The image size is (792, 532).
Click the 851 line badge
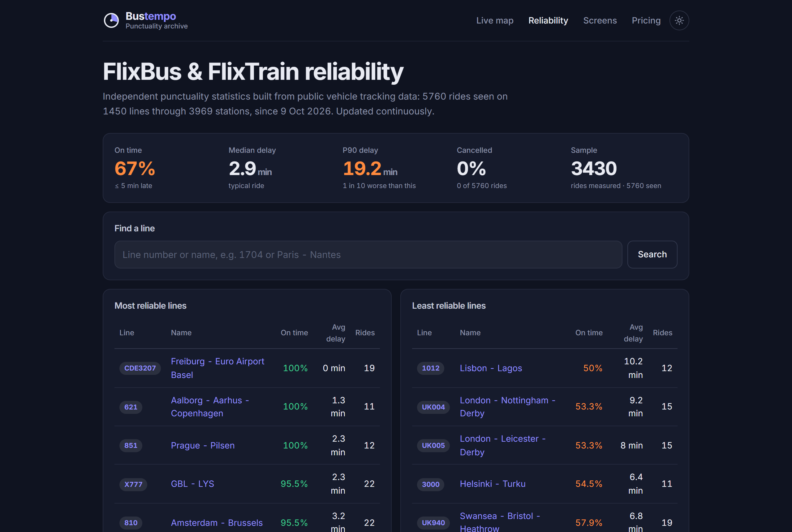click(131, 445)
